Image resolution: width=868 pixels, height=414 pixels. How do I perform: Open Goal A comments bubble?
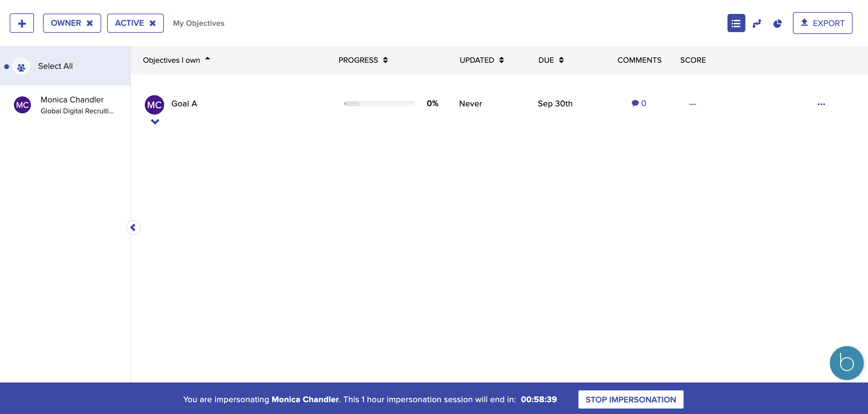point(638,103)
